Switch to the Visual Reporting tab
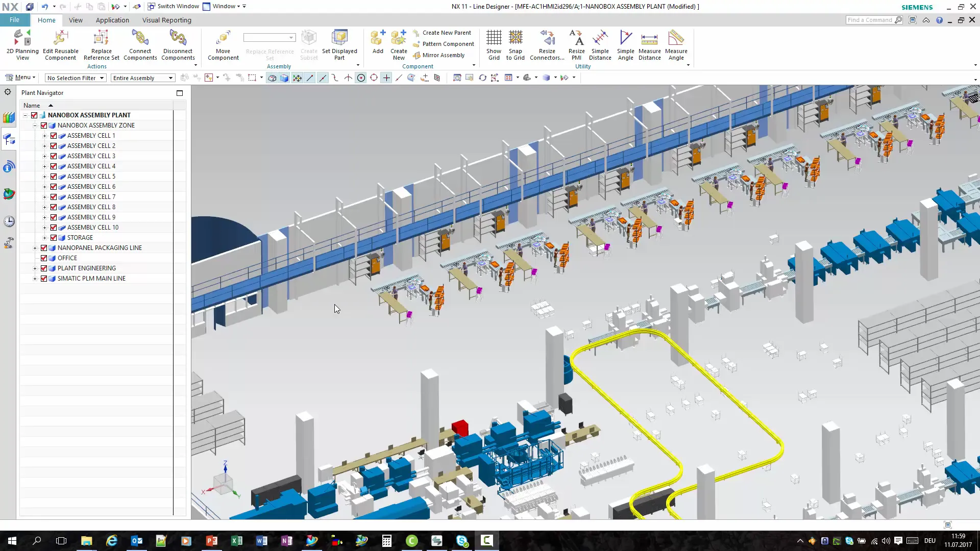 click(166, 20)
